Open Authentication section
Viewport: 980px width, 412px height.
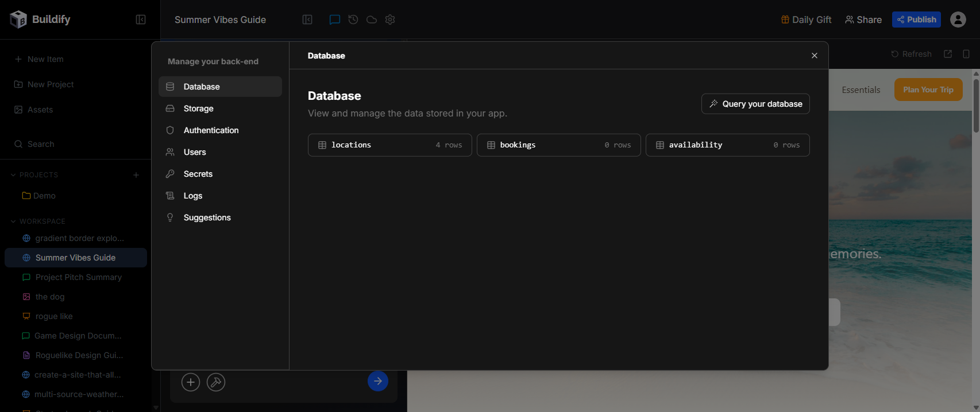coord(220,130)
